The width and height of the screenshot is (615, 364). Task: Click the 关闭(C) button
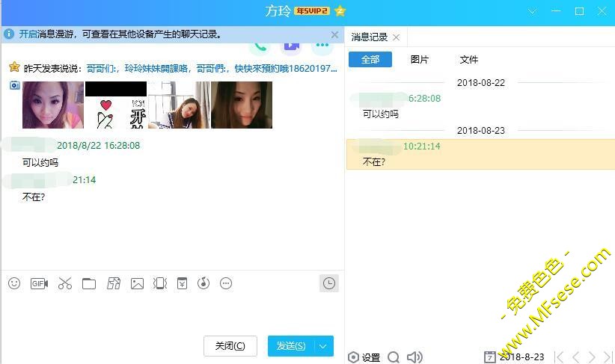230,346
